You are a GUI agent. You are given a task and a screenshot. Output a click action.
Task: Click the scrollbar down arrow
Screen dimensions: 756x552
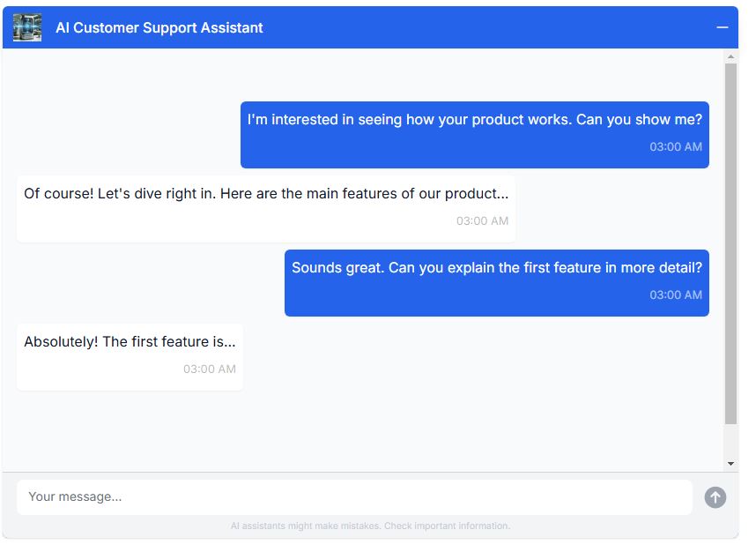tap(730, 463)
